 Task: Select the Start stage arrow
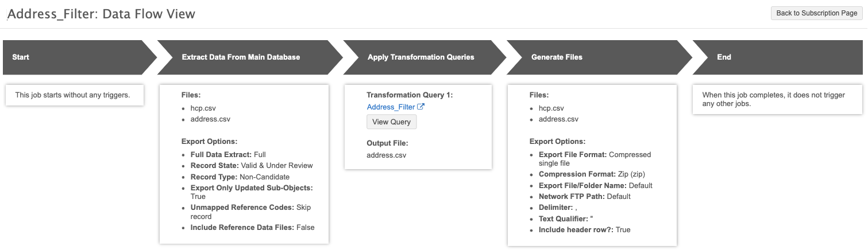click(x=75, y=57)
